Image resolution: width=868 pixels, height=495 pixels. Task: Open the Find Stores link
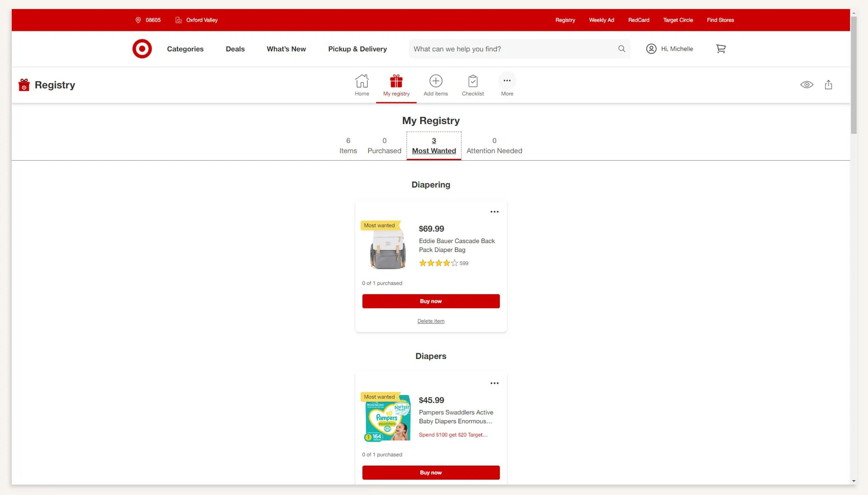tap(720, 20)
